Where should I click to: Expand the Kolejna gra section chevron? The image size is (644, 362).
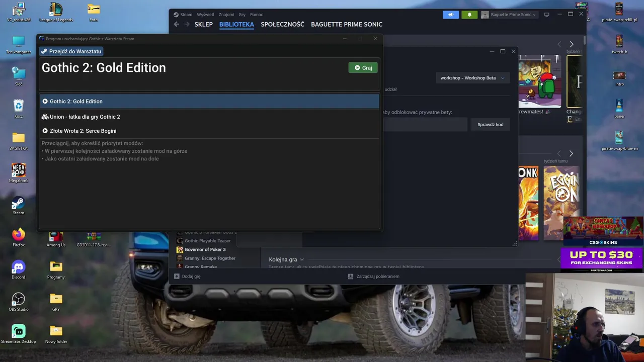click(x=302, y=259)
